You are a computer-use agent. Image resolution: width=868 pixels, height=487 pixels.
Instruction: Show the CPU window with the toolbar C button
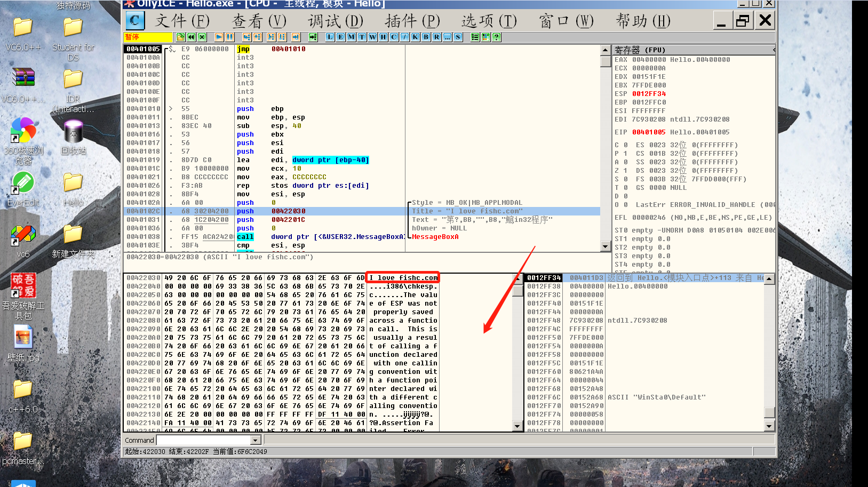click(394, 37)
